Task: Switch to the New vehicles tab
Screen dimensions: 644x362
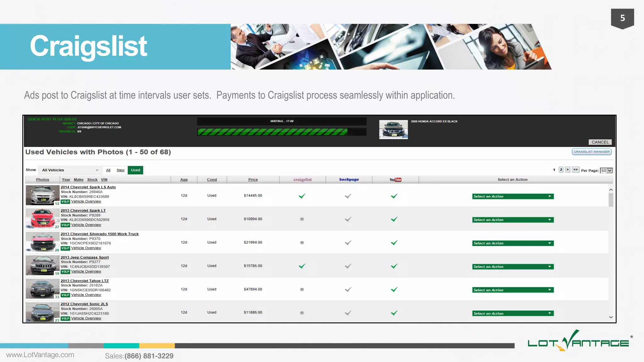Action: 120,170
